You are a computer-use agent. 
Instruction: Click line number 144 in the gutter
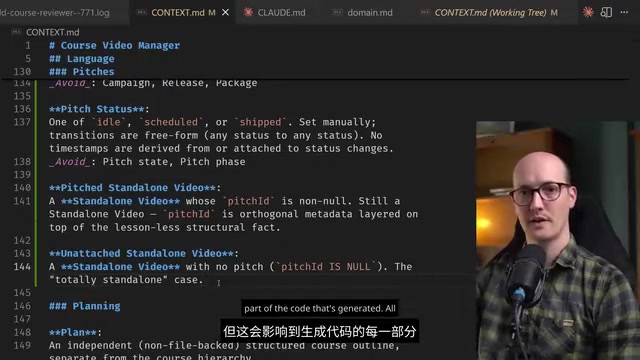point(22,267)
